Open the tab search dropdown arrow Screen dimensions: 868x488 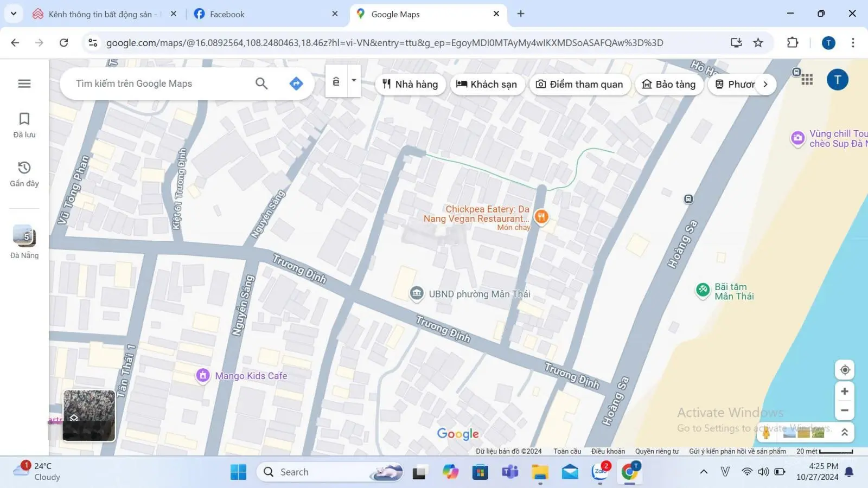tap(14, 14)
